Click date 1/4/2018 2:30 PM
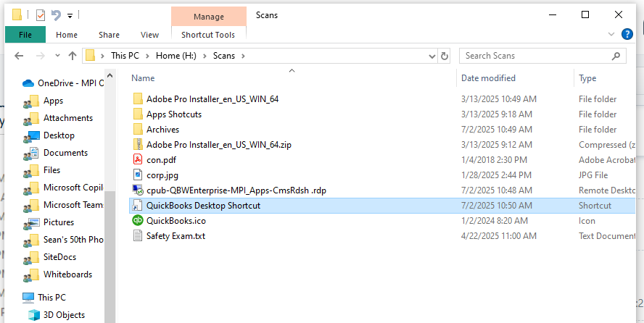Viewport: 644px width, 323px height. (x=494, y=160)
